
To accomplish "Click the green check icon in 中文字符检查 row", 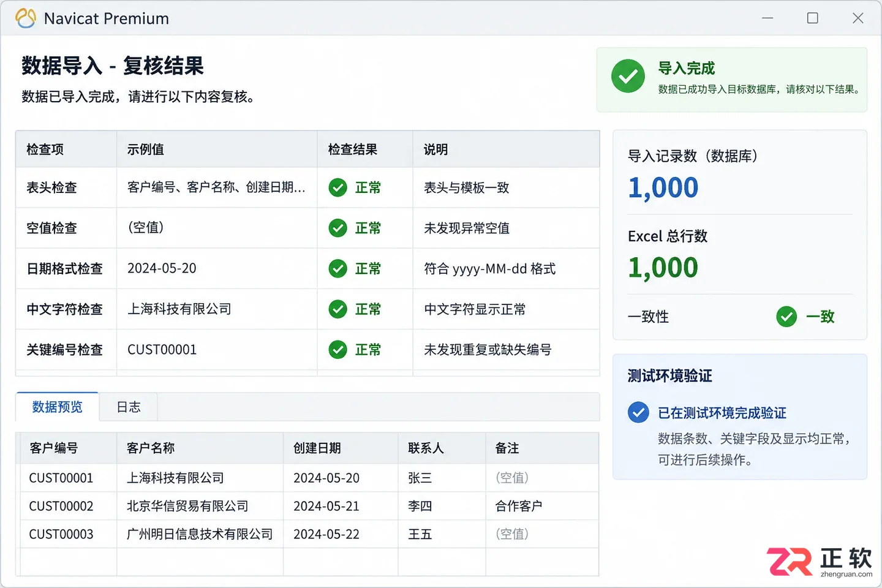I will pos(337,309).
